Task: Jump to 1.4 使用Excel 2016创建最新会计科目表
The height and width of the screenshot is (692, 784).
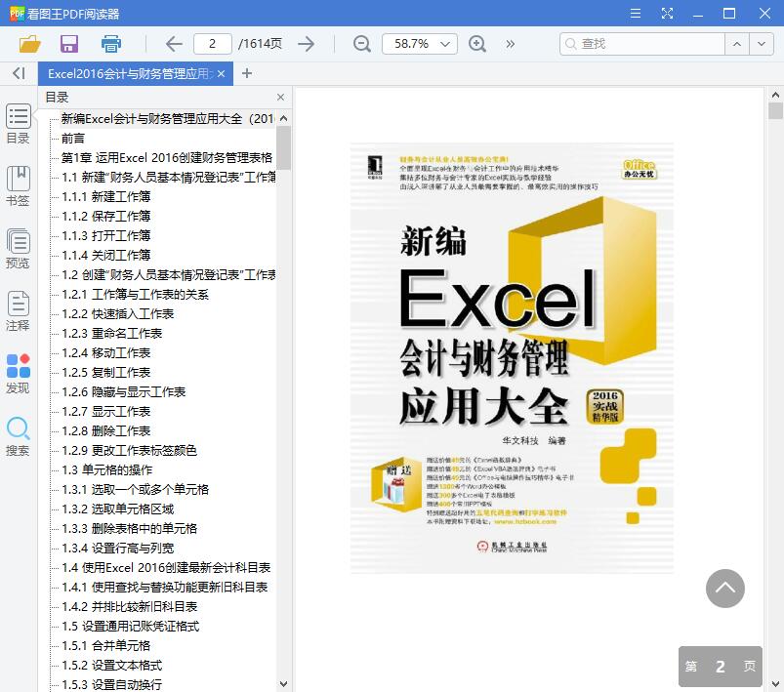Action: click(166, 567)
